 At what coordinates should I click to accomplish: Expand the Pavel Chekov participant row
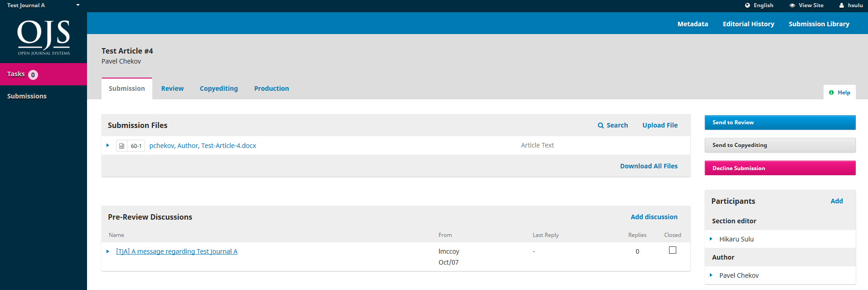[711, 275]
